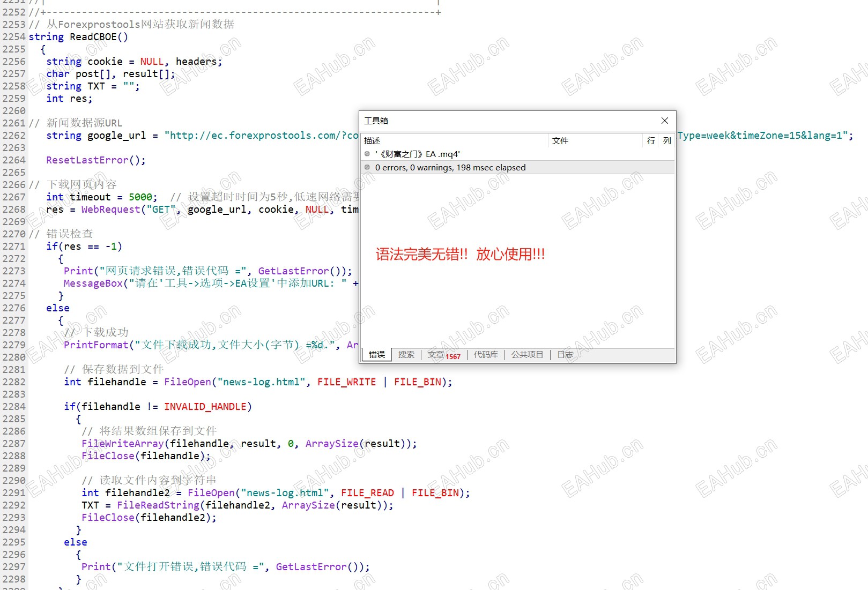Click the line 'string cookie = NULL, headers;'

[x=134, y=61]
